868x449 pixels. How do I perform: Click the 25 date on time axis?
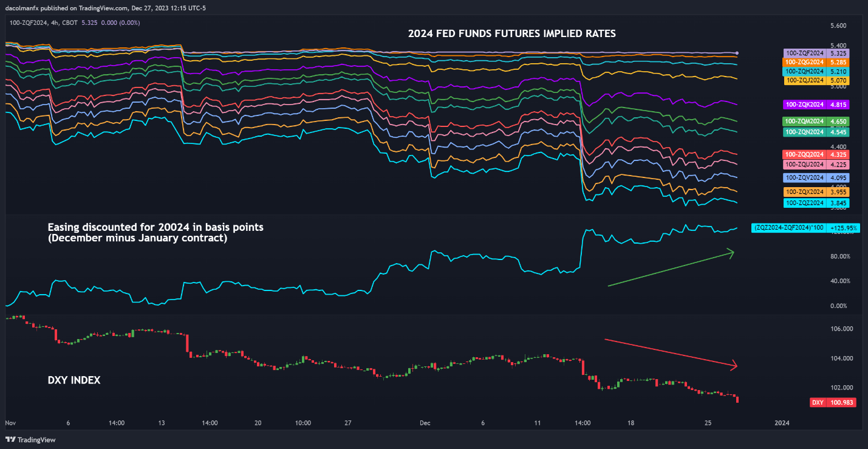tap(708, 422)
